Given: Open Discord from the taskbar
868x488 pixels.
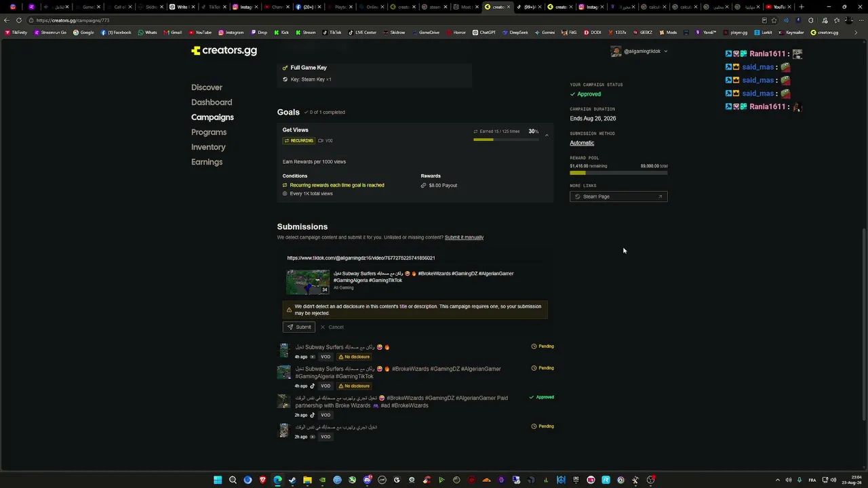Looking at the screenshot, I should (x=367, y=480).
